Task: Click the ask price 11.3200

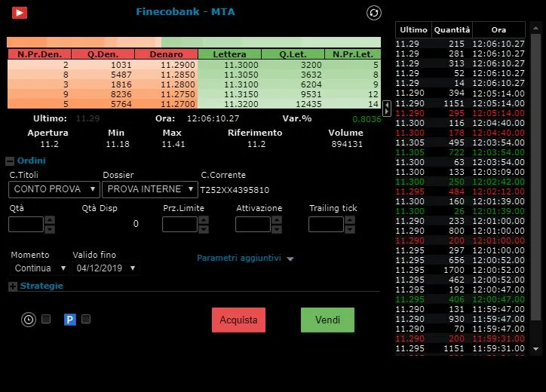Action: click(241, 104)
